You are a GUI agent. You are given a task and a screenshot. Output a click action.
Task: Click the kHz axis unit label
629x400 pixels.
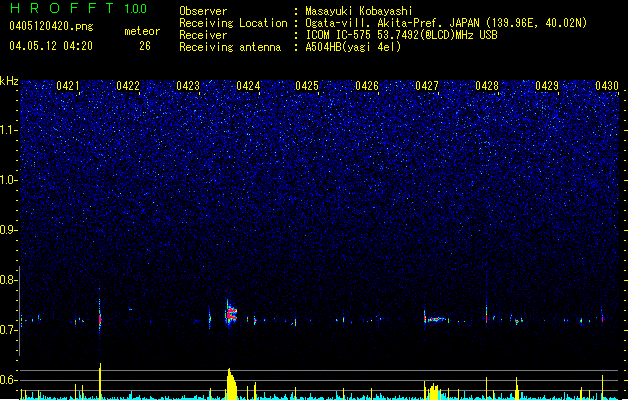coord(9,81)
